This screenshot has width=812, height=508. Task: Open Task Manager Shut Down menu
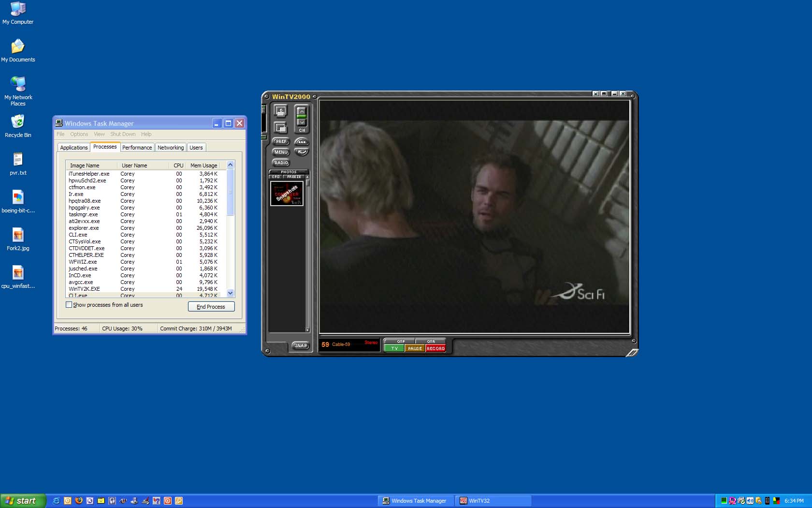(123, 134)
